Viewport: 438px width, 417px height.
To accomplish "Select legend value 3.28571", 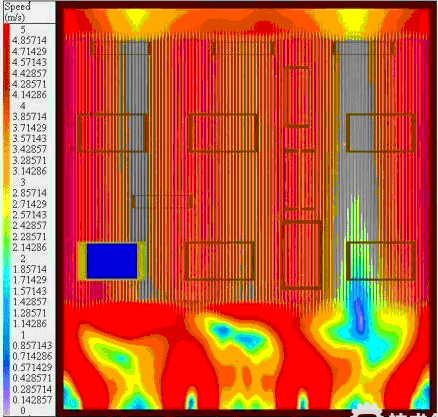I will point(29,160).
